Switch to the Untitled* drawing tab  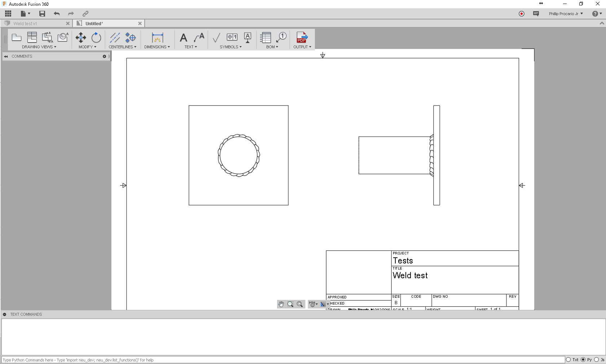click(94, 23)
